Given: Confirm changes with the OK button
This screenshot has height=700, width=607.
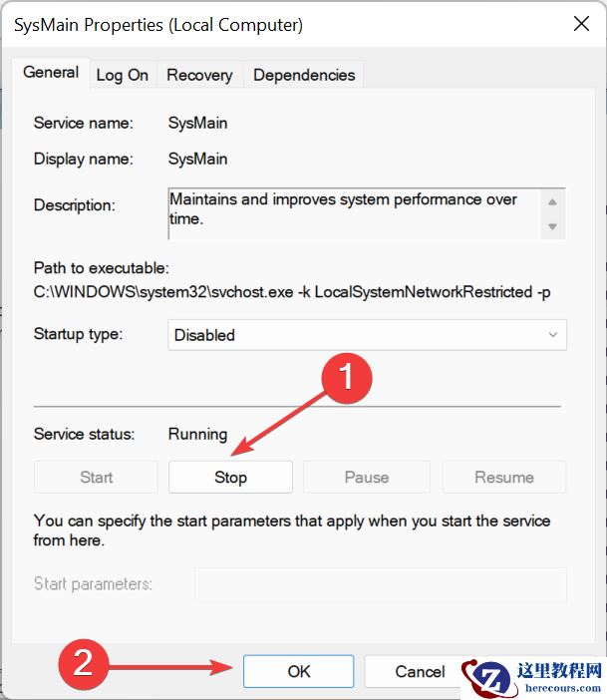Looking at the screenshot, I should pos(298,671).
